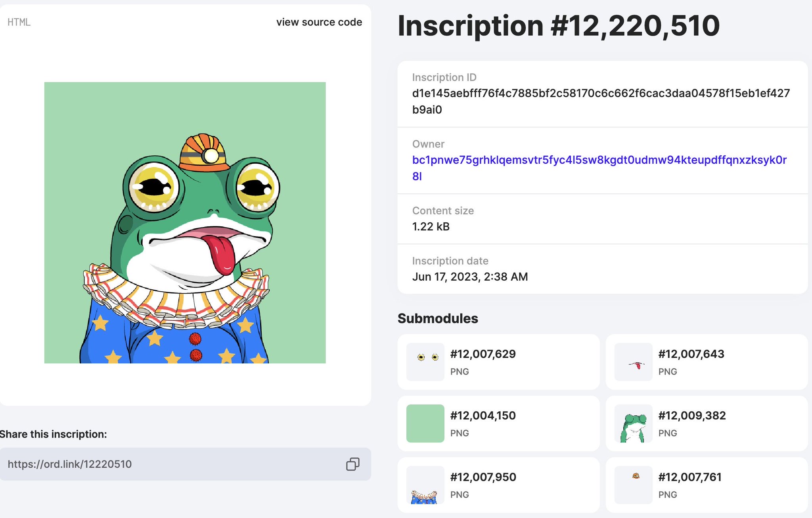Open eyes submodule thumbnail #12,007,629

coord(425,362)
